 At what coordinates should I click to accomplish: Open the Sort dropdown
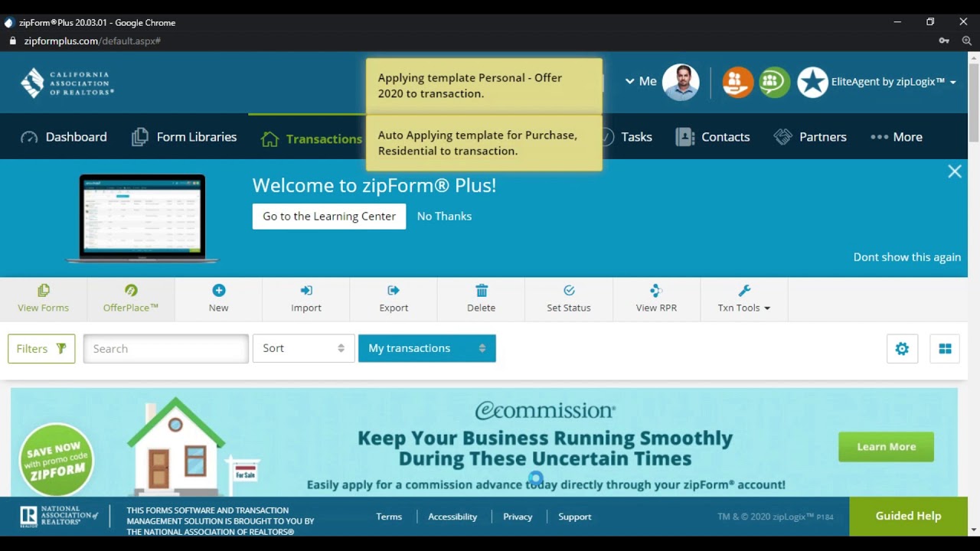(304, 348)
